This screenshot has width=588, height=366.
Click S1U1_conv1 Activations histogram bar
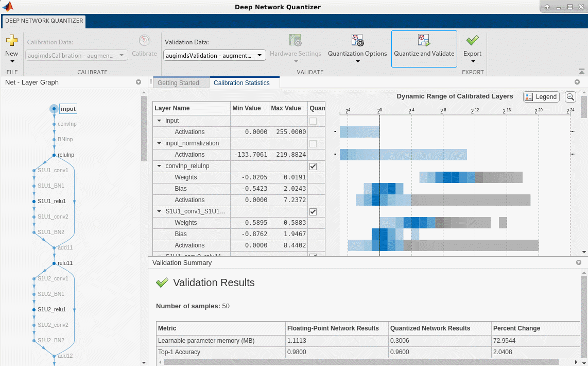443,245
